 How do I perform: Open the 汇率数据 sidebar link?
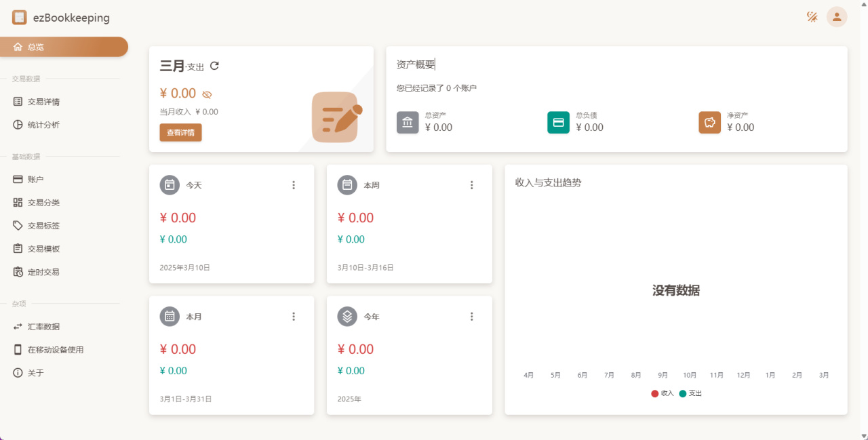pyautogui.click(x=43, y=327)
